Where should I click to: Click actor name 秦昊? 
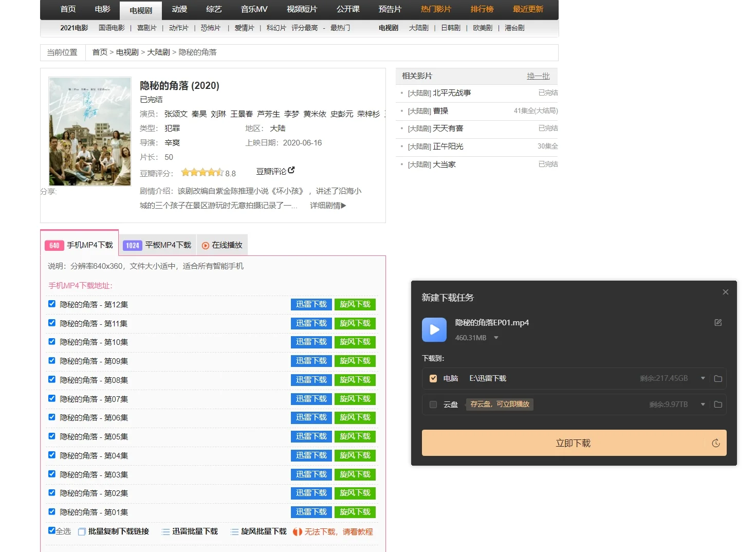tap(199, 114)
